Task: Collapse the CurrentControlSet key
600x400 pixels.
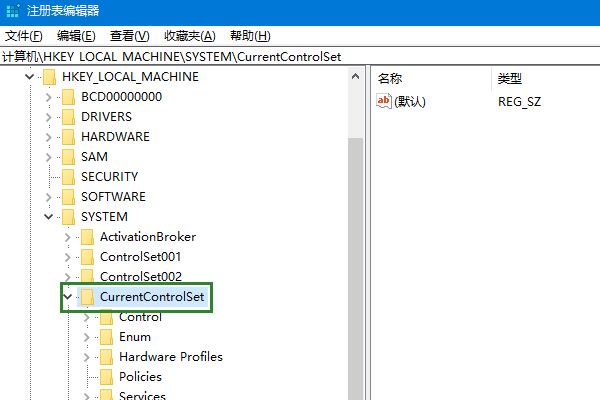Action: 68,297
